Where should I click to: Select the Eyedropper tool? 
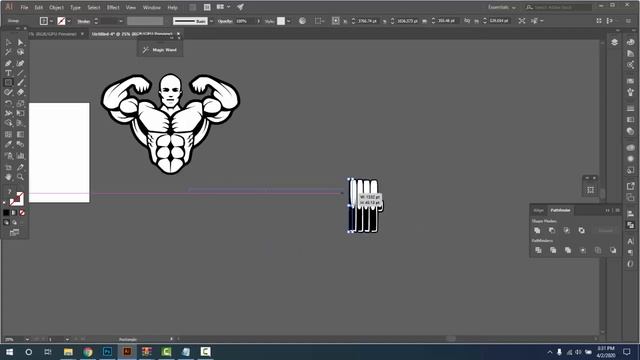pos(8,144)
